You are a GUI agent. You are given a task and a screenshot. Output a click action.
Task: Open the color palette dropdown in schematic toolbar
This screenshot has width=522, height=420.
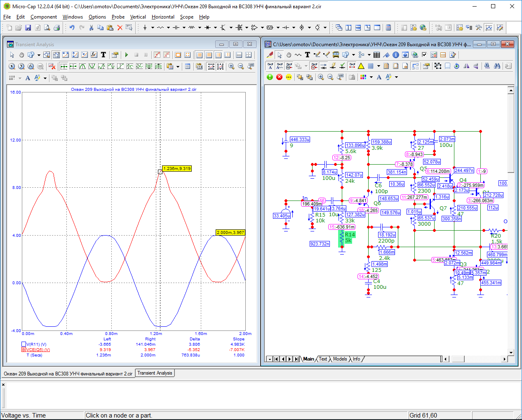coord(371,77)
